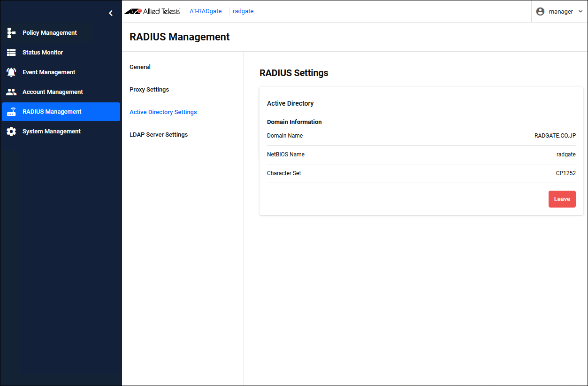This screenshot has height=386, width=588.
Task: Click the RADGATE.CO.JP domain name value
Action: click(x=555, y=136)
